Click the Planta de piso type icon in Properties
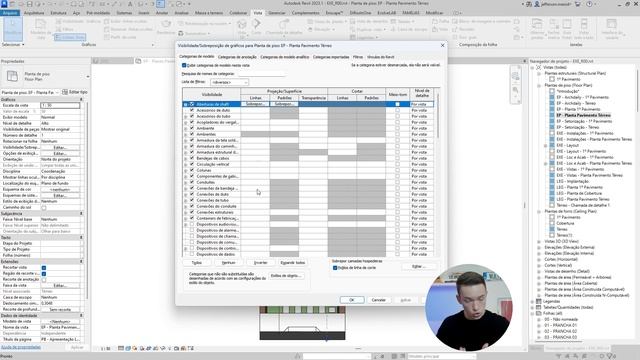The image size is (640, 360). tap(12, 76)
